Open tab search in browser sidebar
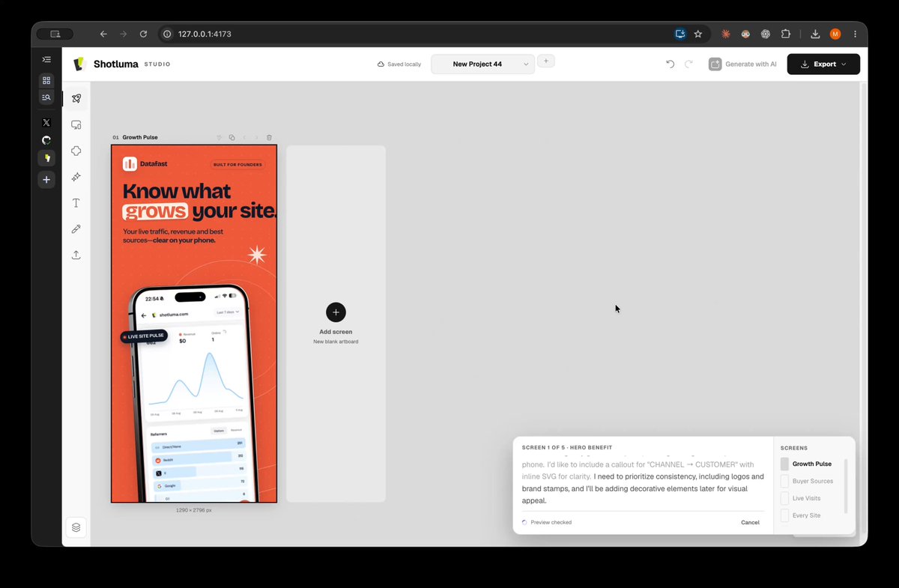Image resolution: width=899 pixels, height=588 pixels. coord(46,97)
